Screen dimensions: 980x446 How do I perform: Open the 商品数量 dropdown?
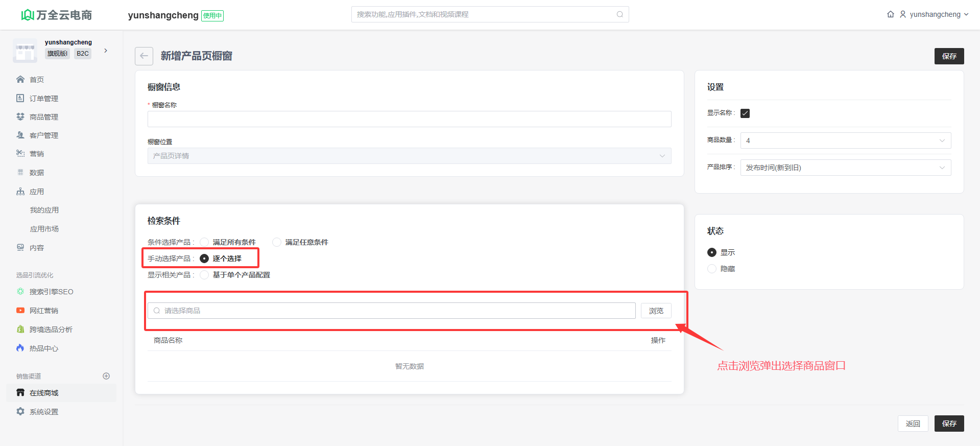click(845, 140)
